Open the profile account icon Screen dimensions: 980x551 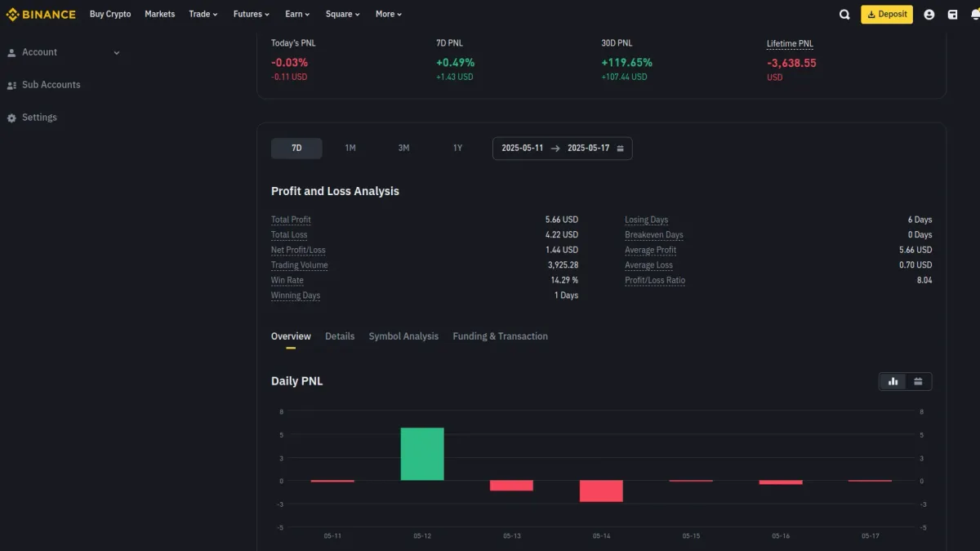[x=929, y=14]
